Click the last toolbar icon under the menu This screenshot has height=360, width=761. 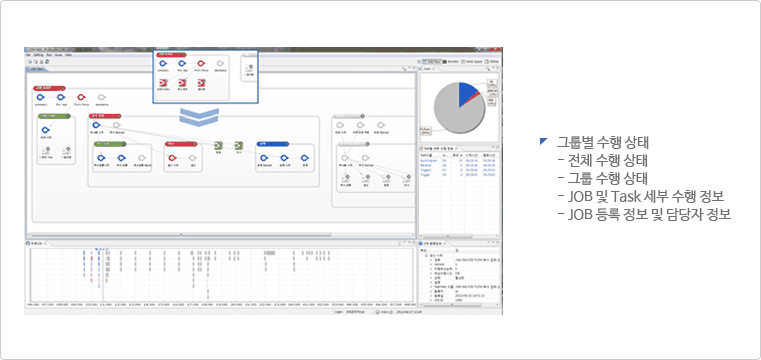pos(47,62)
